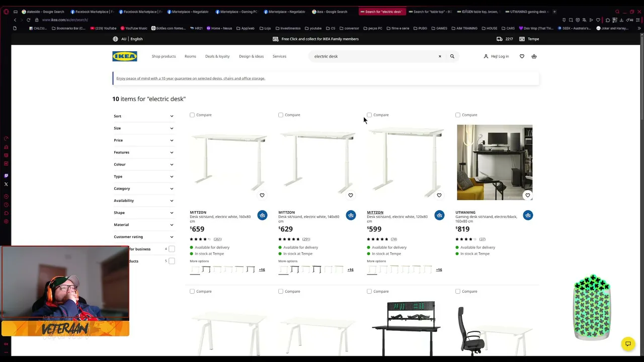The width and height of the screenshot is (644, 362).
Task: Click Hej! Log in link
Action: pyautogui.click(x=497, y=56)
